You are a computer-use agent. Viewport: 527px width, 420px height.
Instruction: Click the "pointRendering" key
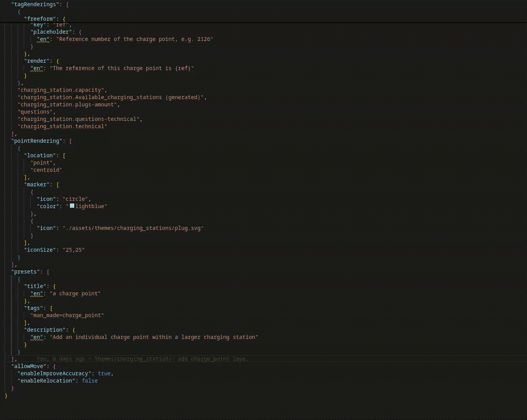tap(37, 141)
